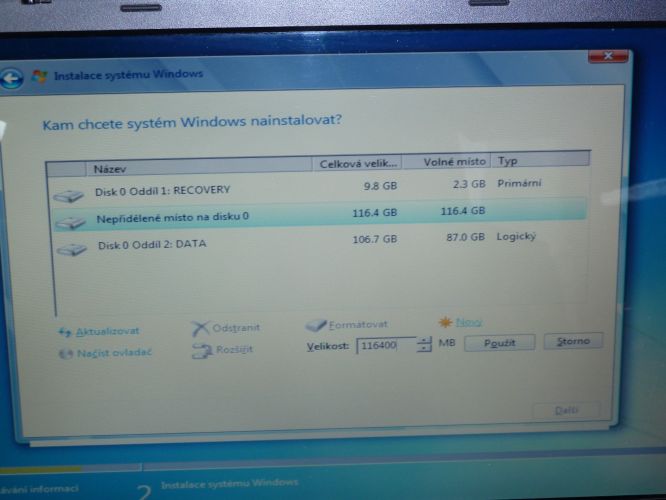Click the Rozšířit drive icon
Viewport: 666px width, 500px height.
[x=202, y=351]
